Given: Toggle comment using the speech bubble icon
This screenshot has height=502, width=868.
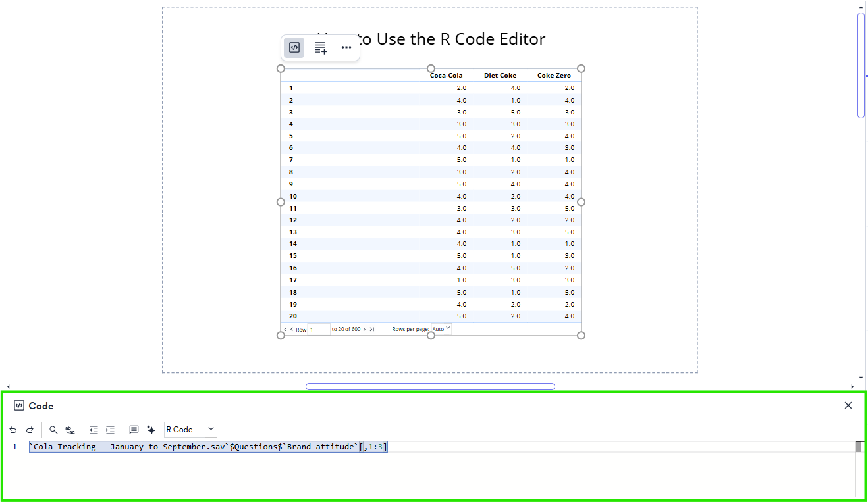Looking at the screenshot, I should click(x=134, y=430).
